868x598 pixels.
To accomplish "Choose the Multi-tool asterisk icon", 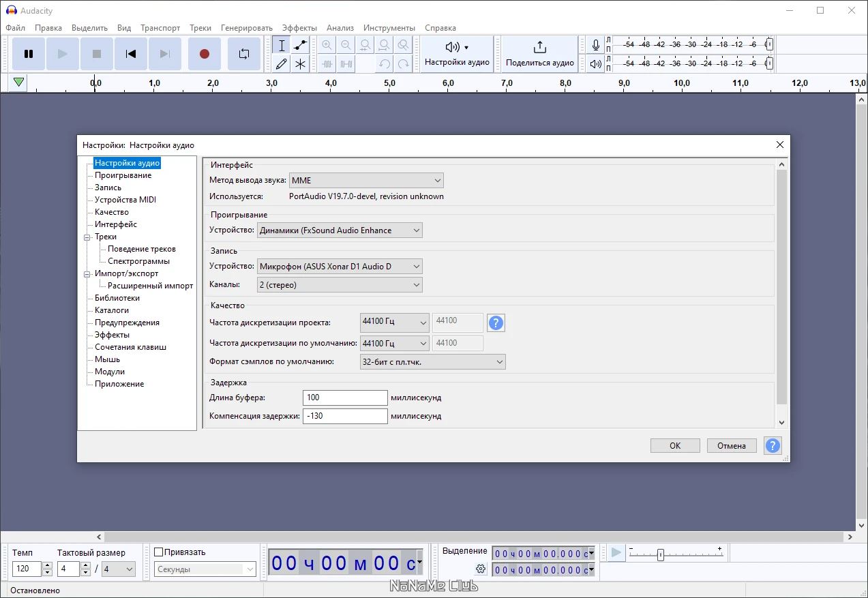I will coord(300,64).
